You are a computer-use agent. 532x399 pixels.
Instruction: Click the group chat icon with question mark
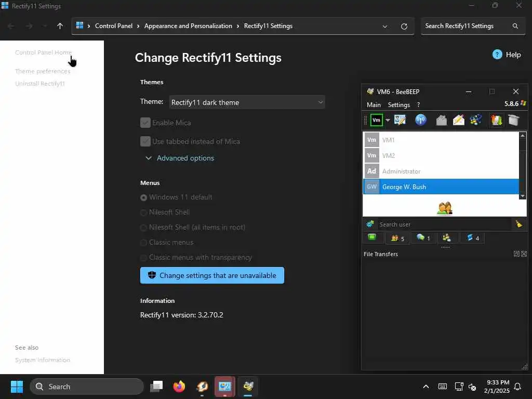(476, 120)
